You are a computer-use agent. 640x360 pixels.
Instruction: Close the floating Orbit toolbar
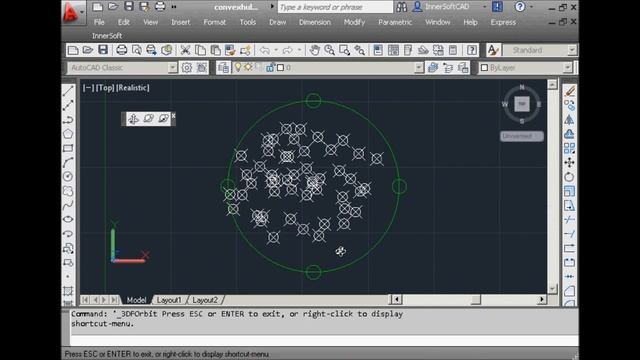(x=173, y=116)
